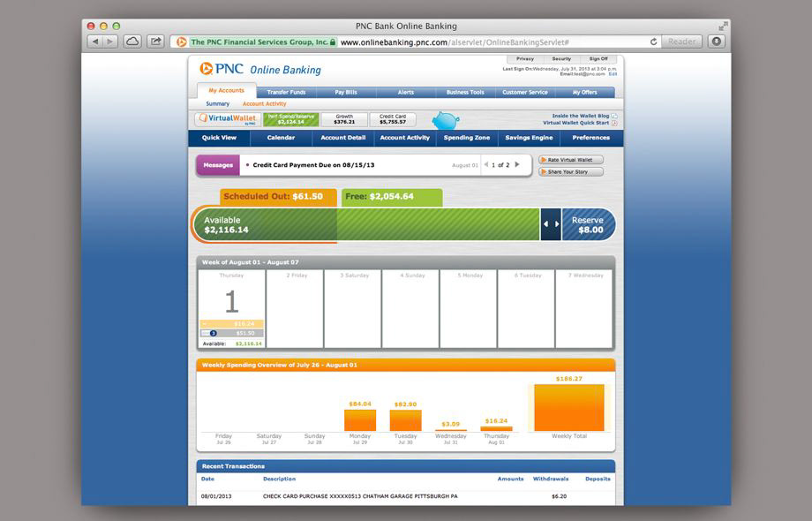Click the Weekly Total spending bar
Image resolution: width=812 pixels, height=521 pixels.
(x=569, y=408)
